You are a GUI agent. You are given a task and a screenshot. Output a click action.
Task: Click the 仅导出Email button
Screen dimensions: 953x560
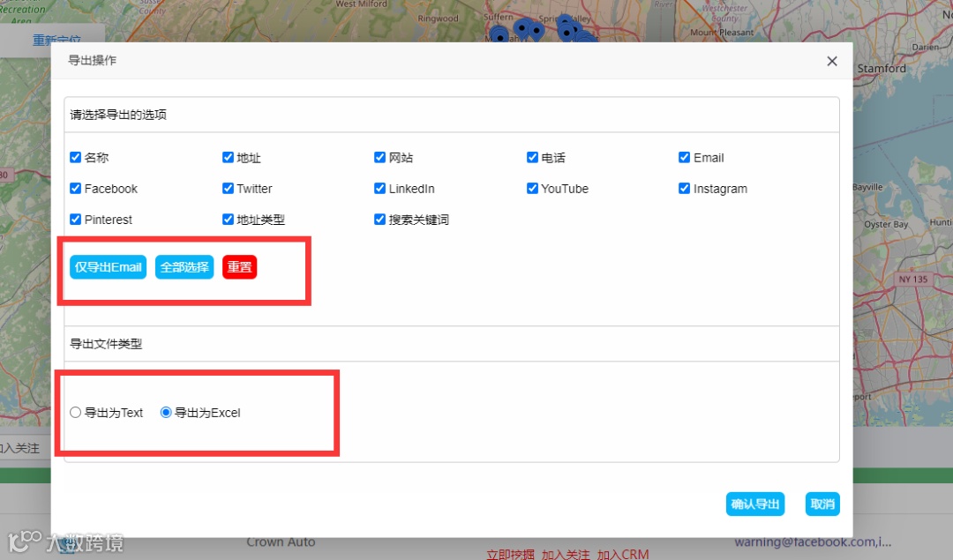109,267
